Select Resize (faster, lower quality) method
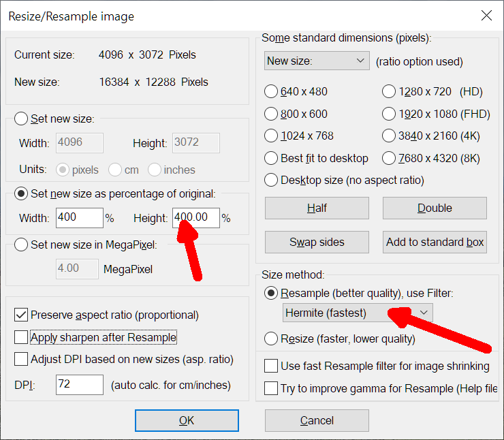This screenshot has width=504, height=440. coord(271,339)
